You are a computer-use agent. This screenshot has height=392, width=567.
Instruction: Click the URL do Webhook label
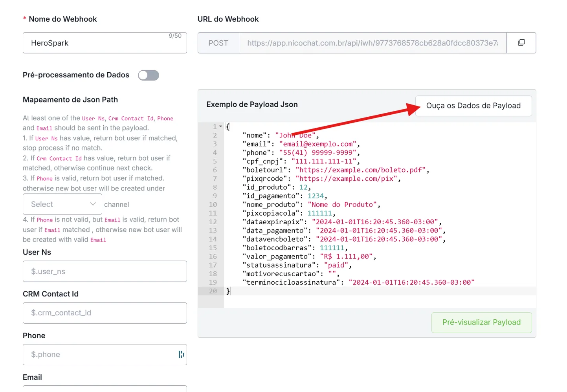pyautogui.click(x=228, y=19)
